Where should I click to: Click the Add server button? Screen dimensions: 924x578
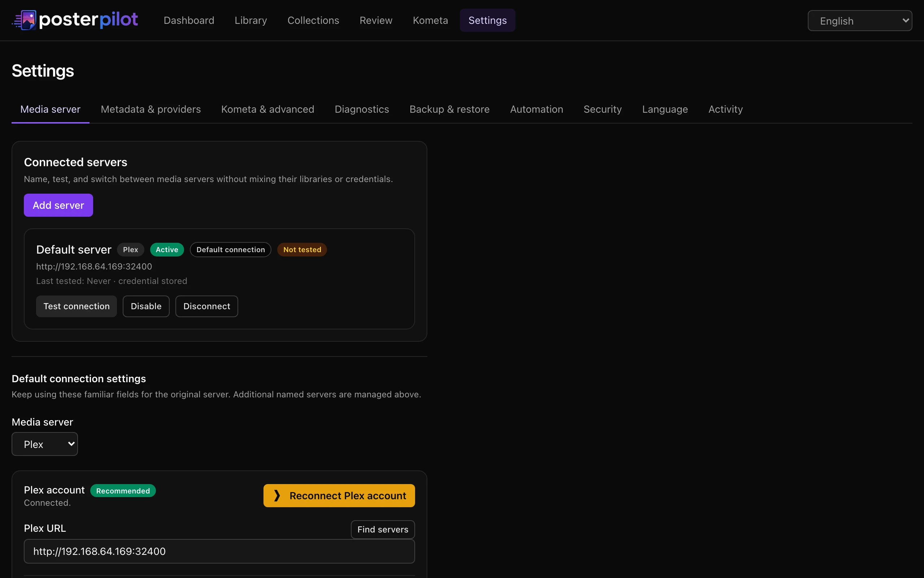(58, 205)
